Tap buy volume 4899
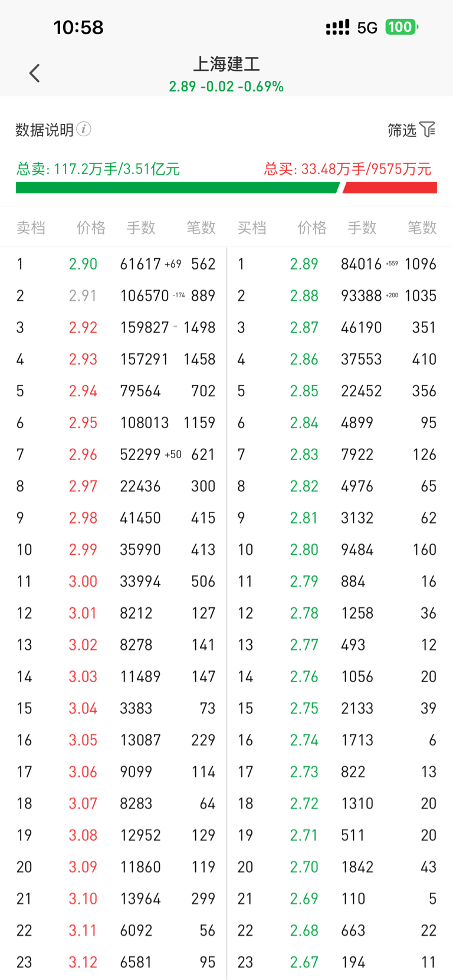453x980 pixels. 357,423
